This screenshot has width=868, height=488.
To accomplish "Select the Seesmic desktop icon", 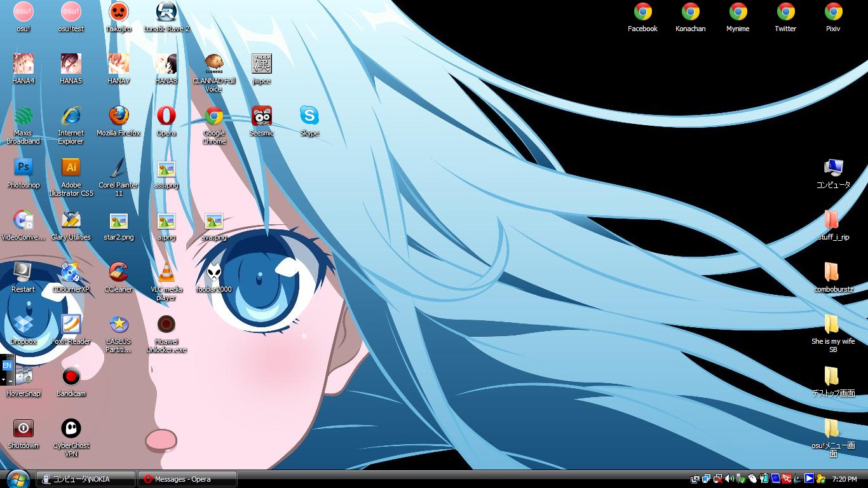I will tap(262, 121).
